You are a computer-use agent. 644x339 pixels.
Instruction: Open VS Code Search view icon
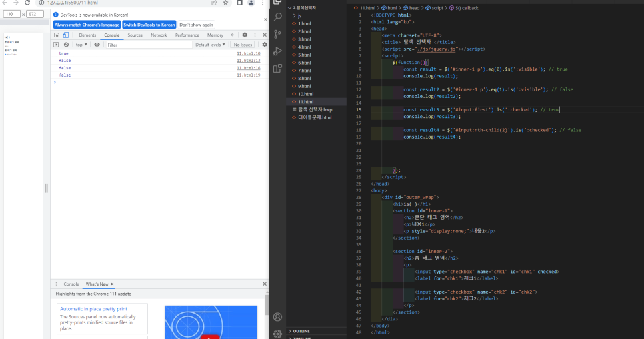coord(277,17)
